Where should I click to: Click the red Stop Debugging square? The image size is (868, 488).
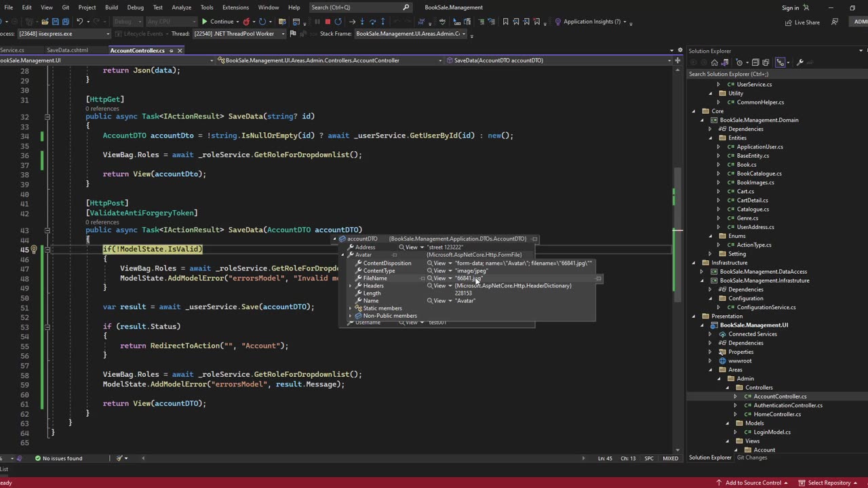[328, 22]
